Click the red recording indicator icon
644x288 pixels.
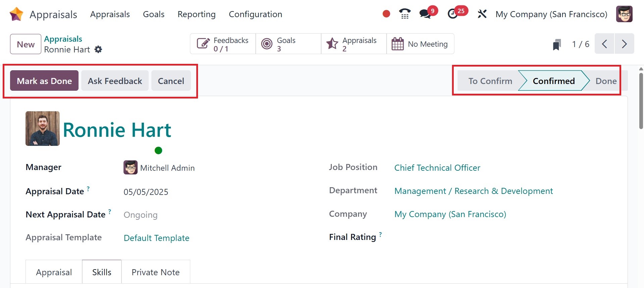pyautogui.click(x=386, y=14)
